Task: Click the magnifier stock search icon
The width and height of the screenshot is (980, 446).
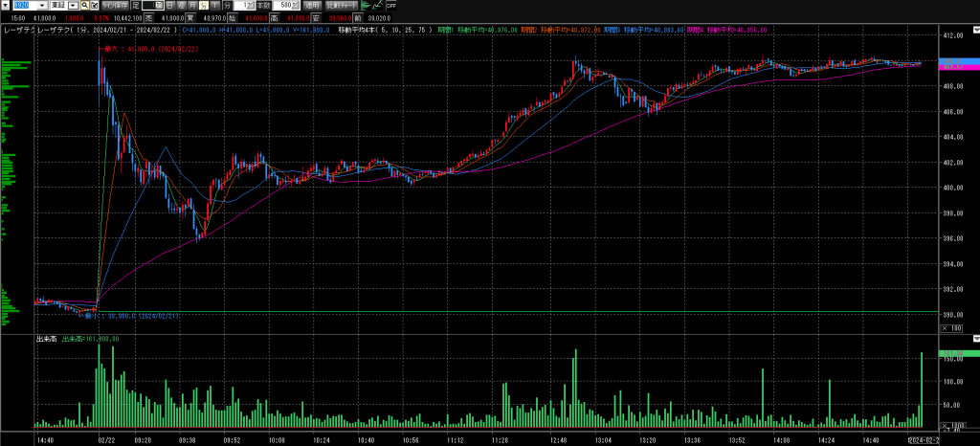Action: (84, 6)
